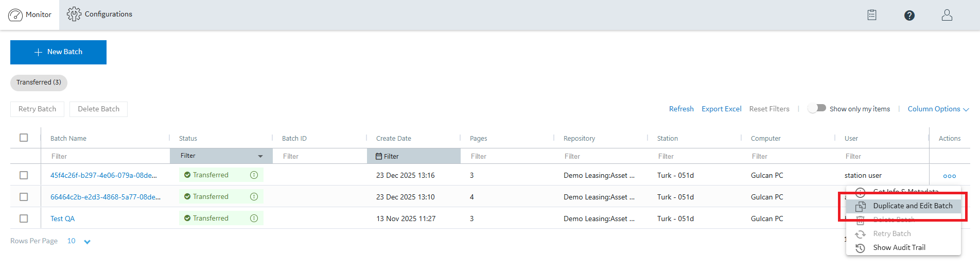Open the user profile icon
Viewport: 980px width, 268px height.
(947, 15)
